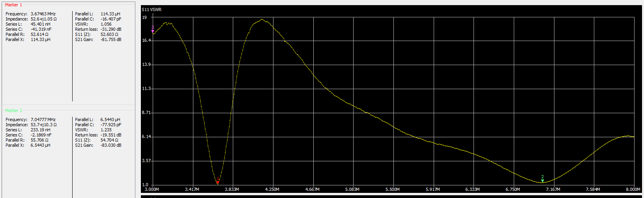Screen dimensions: 644x198
Task: Click the 5.500M frequency axis label
Action: pos(393,190)
